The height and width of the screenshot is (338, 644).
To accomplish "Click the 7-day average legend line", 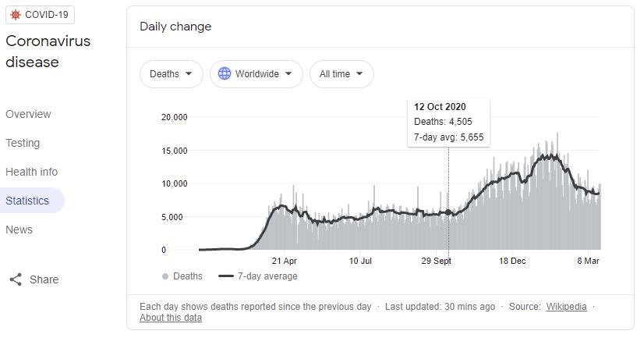I will [226, 276].
